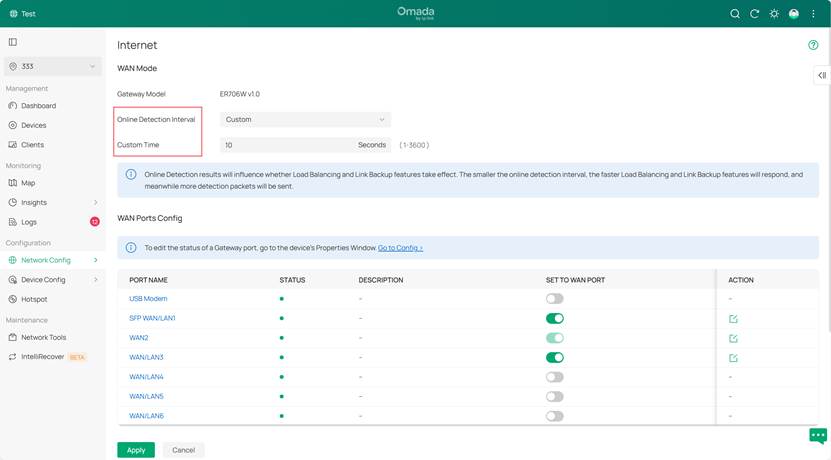Open the chat support bubble

tap(817, 436)
